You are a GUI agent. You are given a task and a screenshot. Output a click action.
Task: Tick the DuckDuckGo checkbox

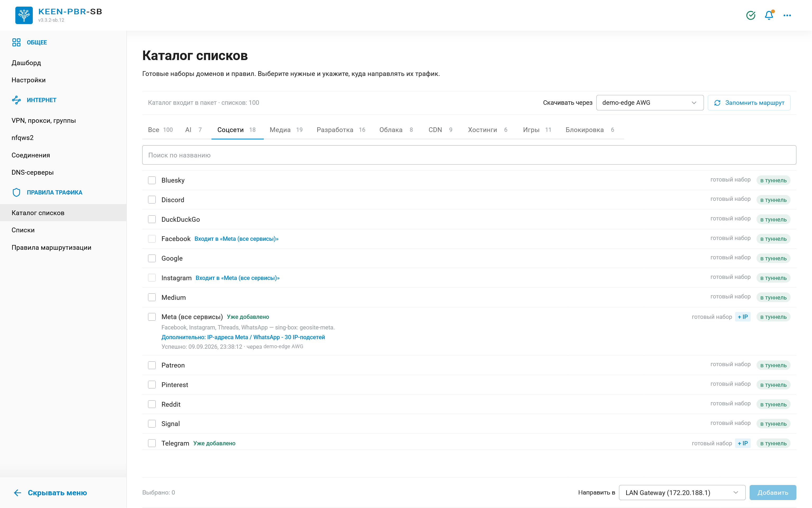click(152, 219)
